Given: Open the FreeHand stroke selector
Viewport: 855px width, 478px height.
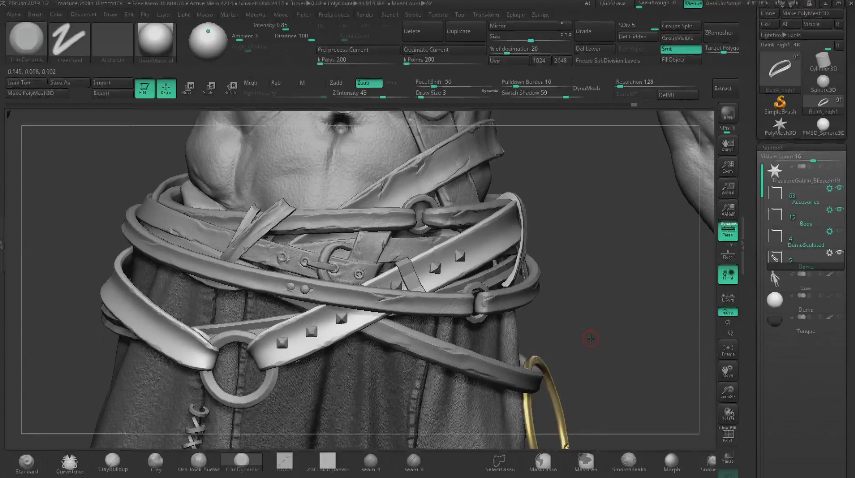Looking at the screenshot, I should pyautogui.click(x=69, y=42).
